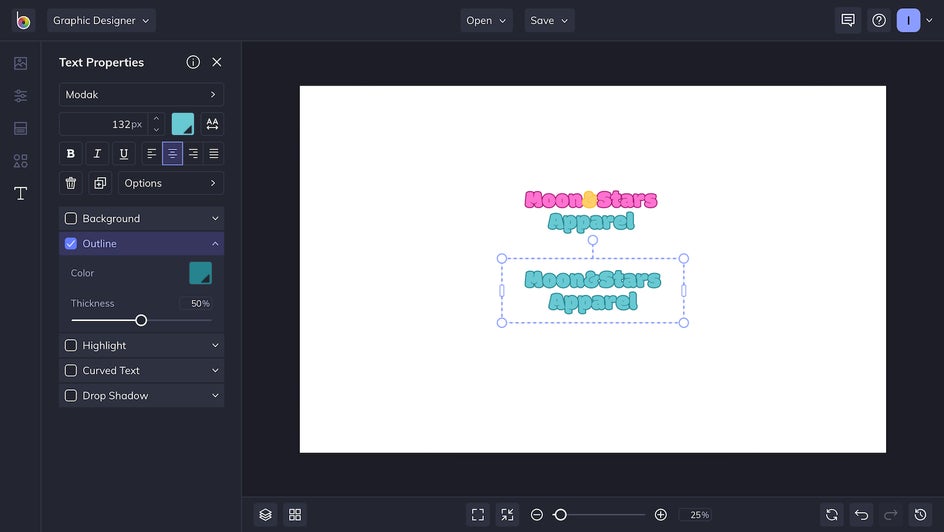Click the Bold formatting icon
Image resolution: width=944 pixels, height=532 pixels.
pyautogui.click(x=70, y=154)
